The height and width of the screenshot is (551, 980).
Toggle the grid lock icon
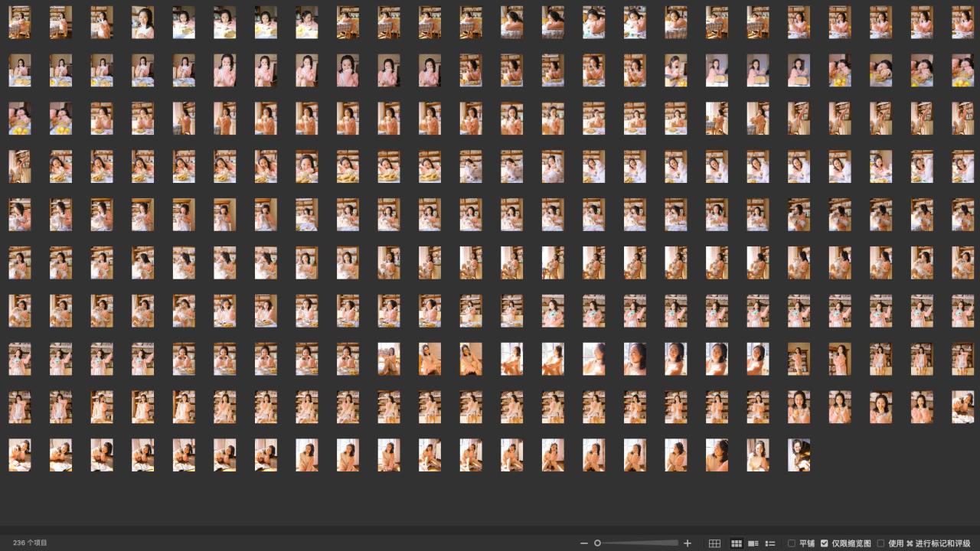tap(714, 543)
